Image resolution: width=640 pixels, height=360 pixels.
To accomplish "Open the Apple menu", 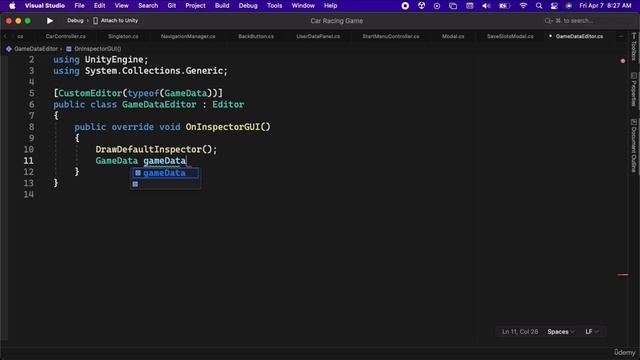I will tap(12, 6).
